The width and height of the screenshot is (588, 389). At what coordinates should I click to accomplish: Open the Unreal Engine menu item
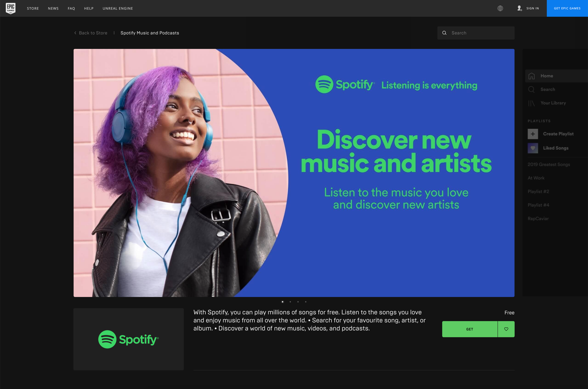click(x=118, y=8)
